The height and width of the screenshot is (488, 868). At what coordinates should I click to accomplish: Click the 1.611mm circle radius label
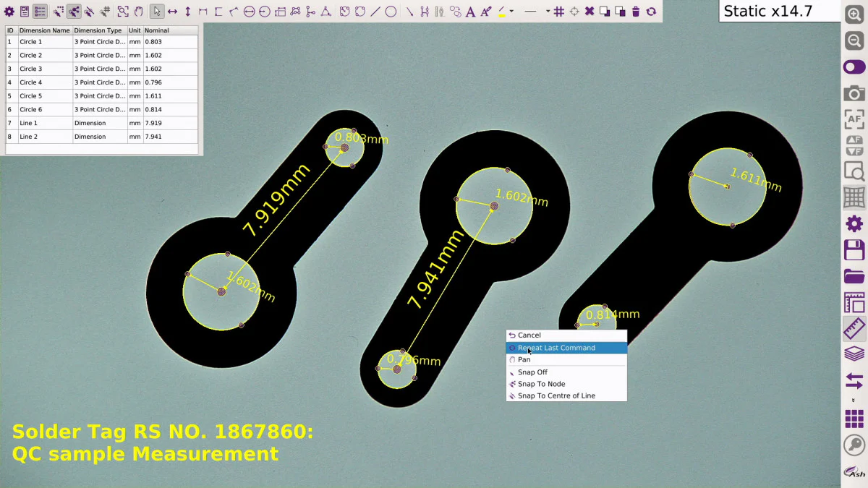click(x=756, y=180)
